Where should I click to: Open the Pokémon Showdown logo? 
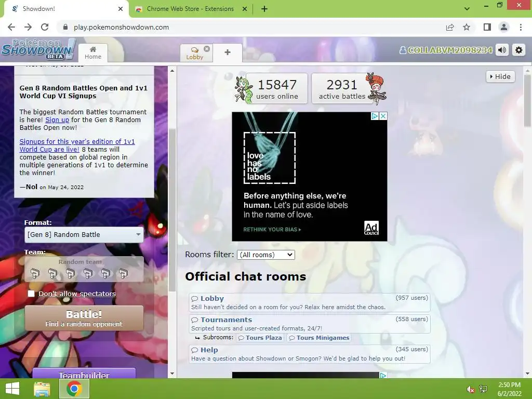pyautogui.click(x=38, y=49)
